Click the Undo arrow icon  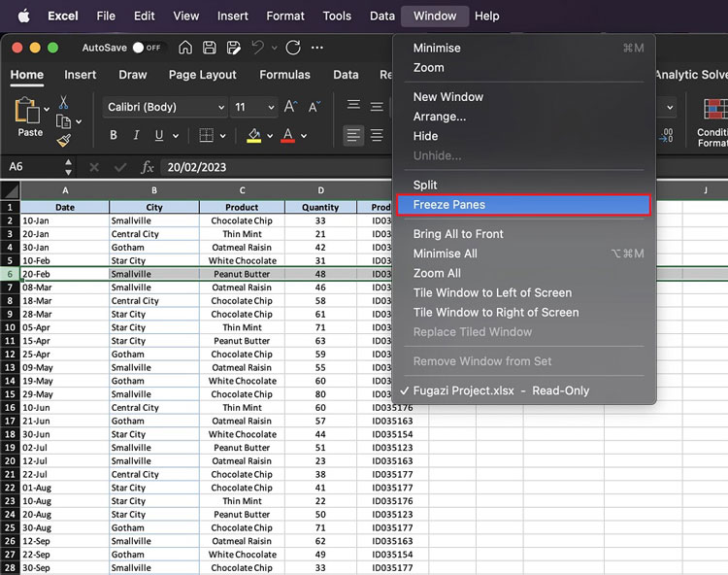pyautogui.click(x=257, y=48)
